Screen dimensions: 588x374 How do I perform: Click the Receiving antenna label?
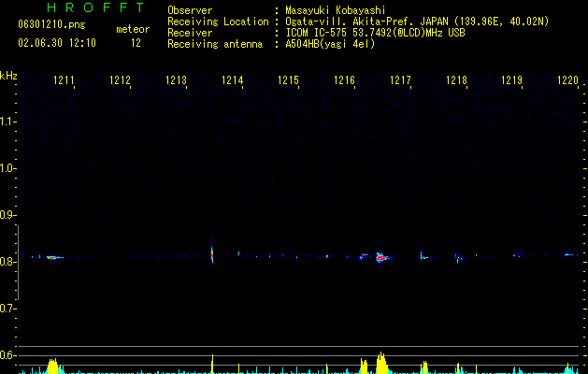[215, 44]
